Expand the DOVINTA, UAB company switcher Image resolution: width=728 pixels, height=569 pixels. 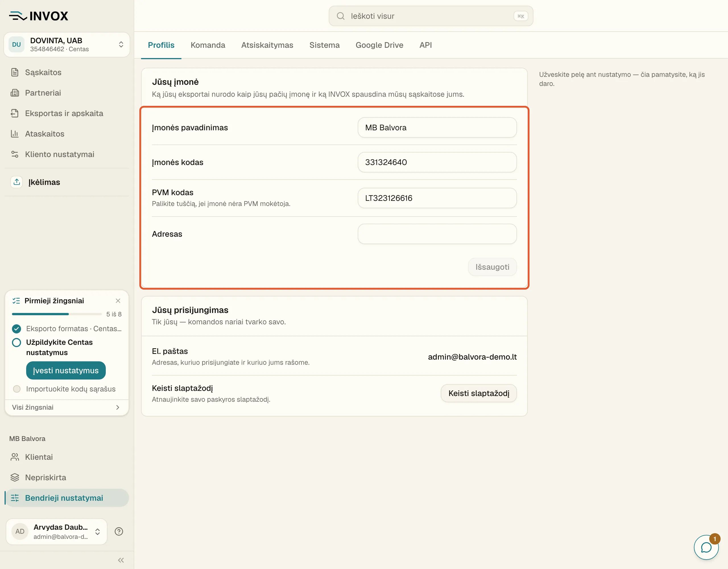(x=67, y=45)
